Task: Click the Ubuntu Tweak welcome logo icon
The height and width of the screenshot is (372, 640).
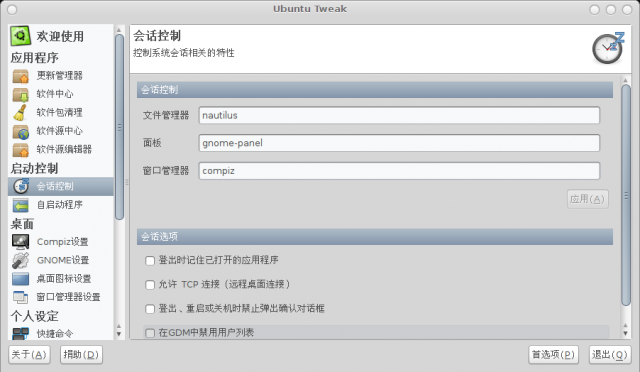Action: click(x=20, y=36)
